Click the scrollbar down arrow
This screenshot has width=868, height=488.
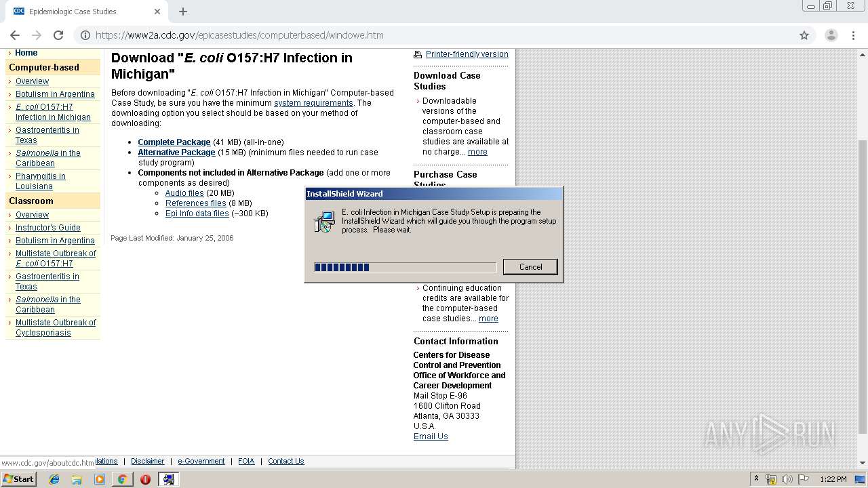863,464
